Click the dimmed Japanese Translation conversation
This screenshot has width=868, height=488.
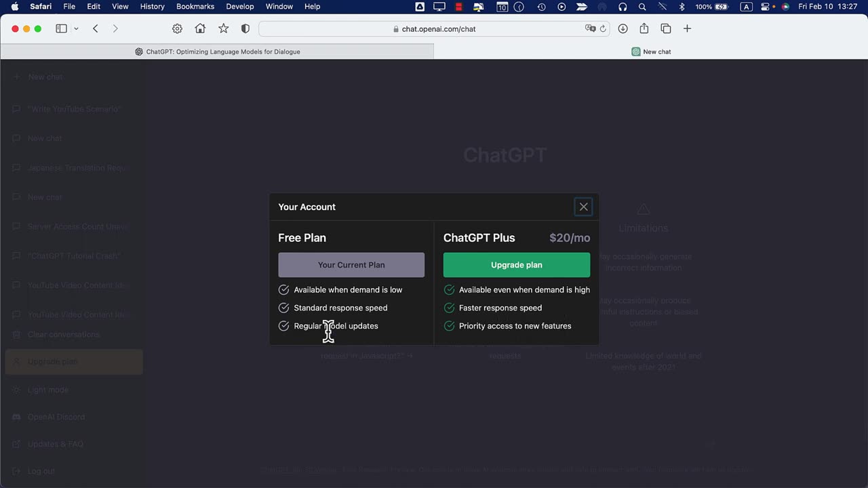click(x=74, y=167)
